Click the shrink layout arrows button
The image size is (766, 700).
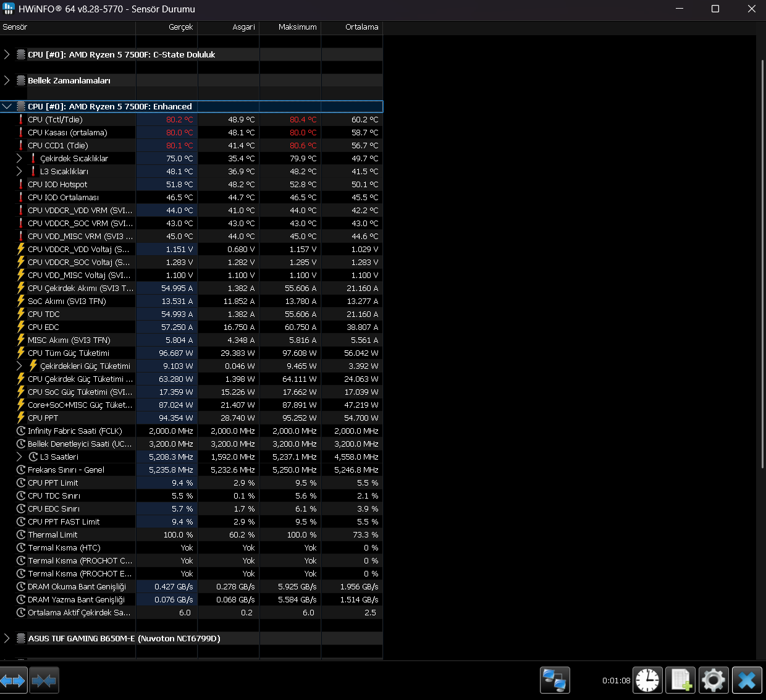[x=44, y=680]
